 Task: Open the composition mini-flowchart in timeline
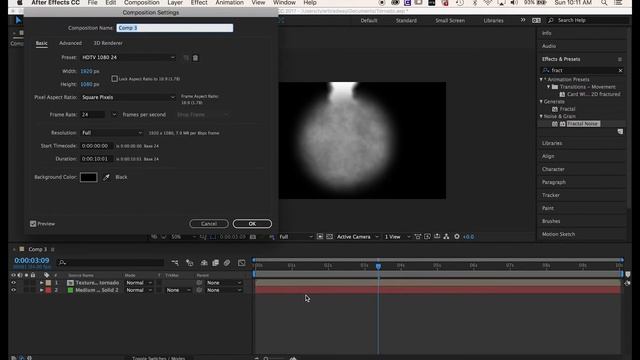click(x=175, y=263)
